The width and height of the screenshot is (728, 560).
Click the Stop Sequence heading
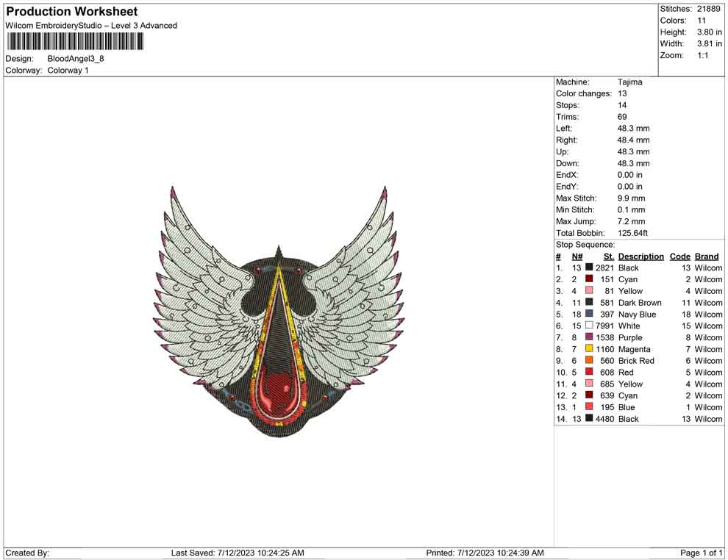tap(585, 245)
